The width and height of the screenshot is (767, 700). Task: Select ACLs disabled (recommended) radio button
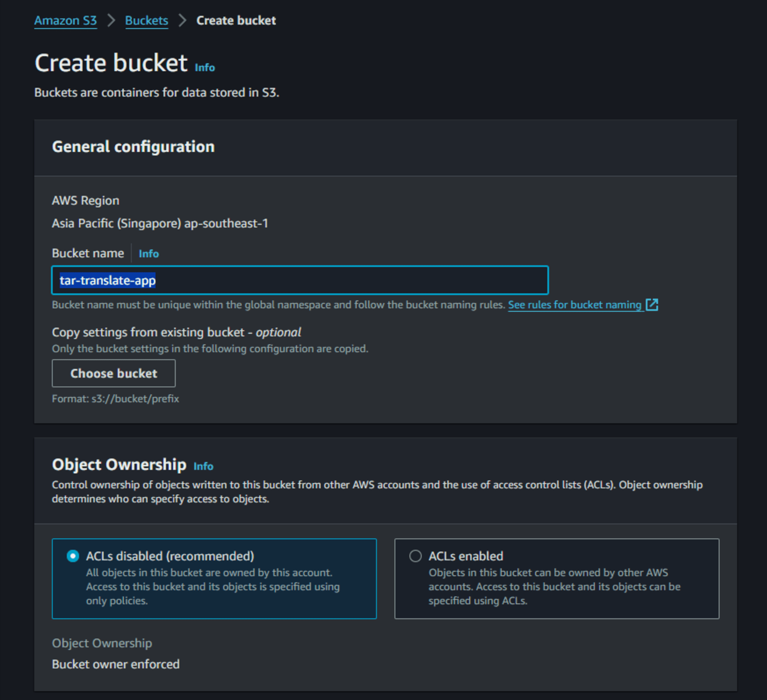click(73, 556)
